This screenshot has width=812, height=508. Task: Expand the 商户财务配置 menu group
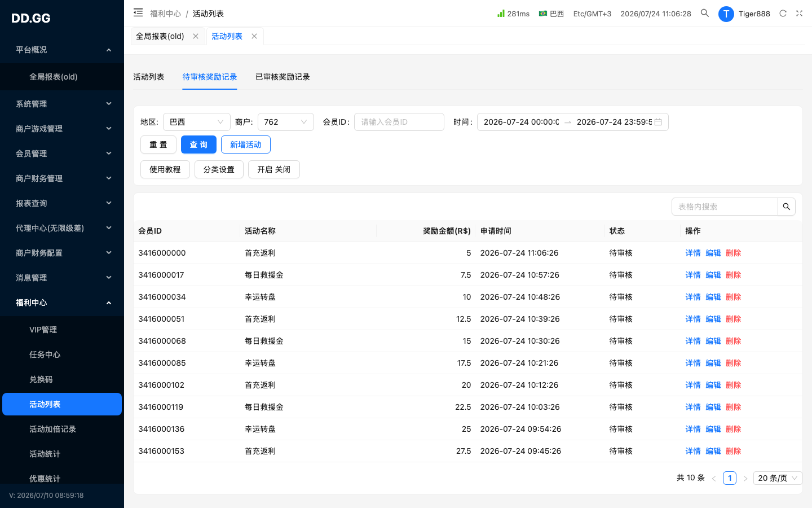[62, 253]
